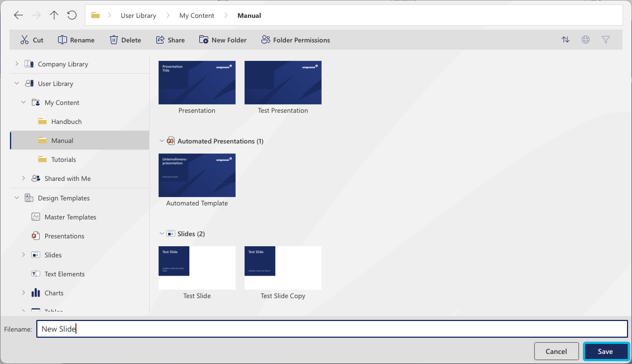The height and width of the screenshot is (364, 632).
Task: Select the Test Slide Copy thumbnail
Action: tap(283, 268)
